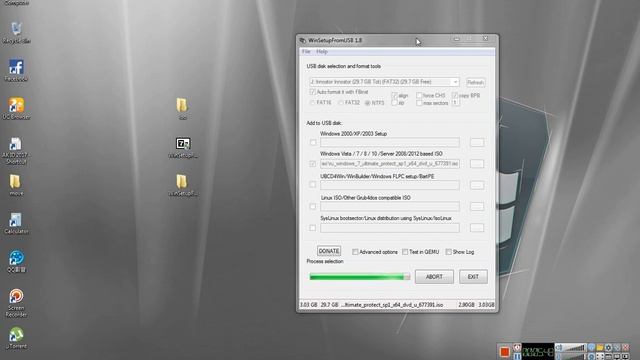
Task: Select the 'iso' folder on the desktop
Action: click(182, 109)
